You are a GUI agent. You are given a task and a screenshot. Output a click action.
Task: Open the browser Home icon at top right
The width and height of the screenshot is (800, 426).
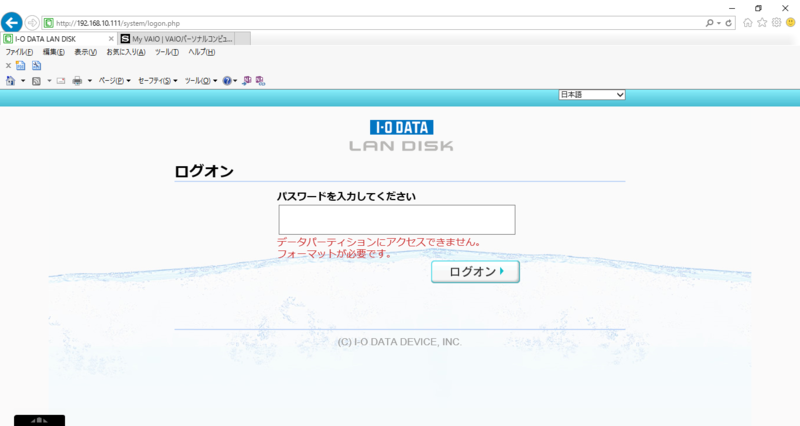click(747, 22)
